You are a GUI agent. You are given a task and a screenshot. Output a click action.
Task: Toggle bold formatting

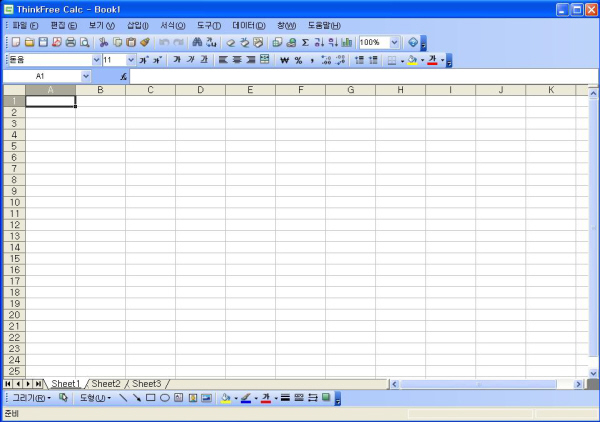[x=176, y=60]
